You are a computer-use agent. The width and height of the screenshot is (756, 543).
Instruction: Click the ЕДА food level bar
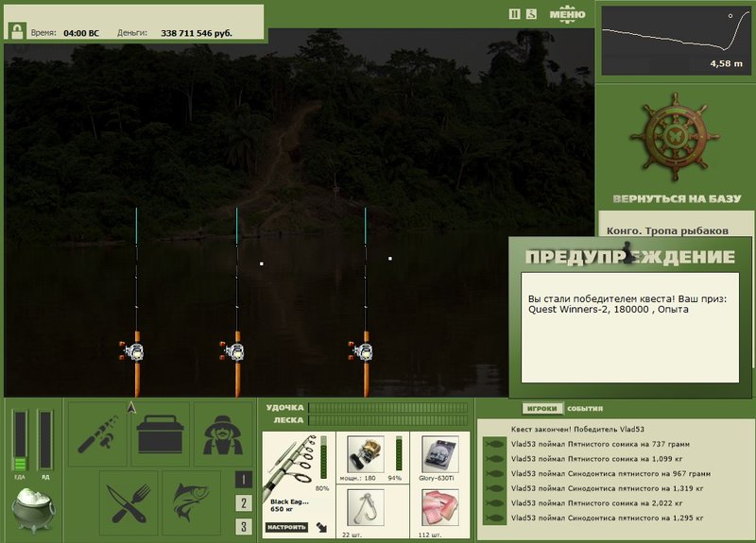click(x=20, y=440)
